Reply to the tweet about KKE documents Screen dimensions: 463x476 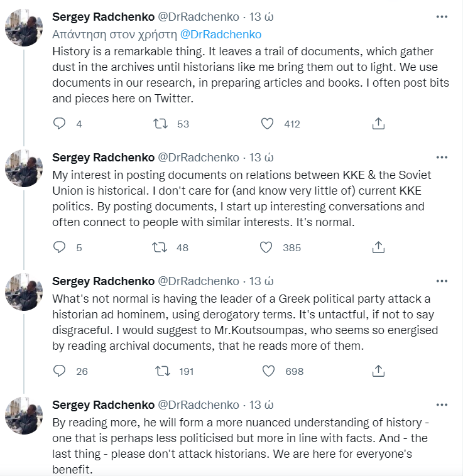pyautogui.click(x=60, y=247)
